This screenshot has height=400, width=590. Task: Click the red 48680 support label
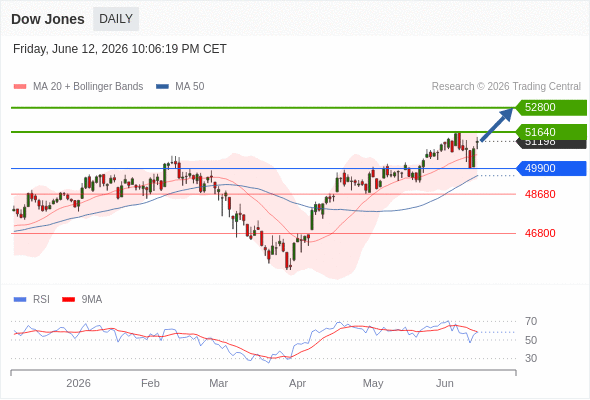540,194
